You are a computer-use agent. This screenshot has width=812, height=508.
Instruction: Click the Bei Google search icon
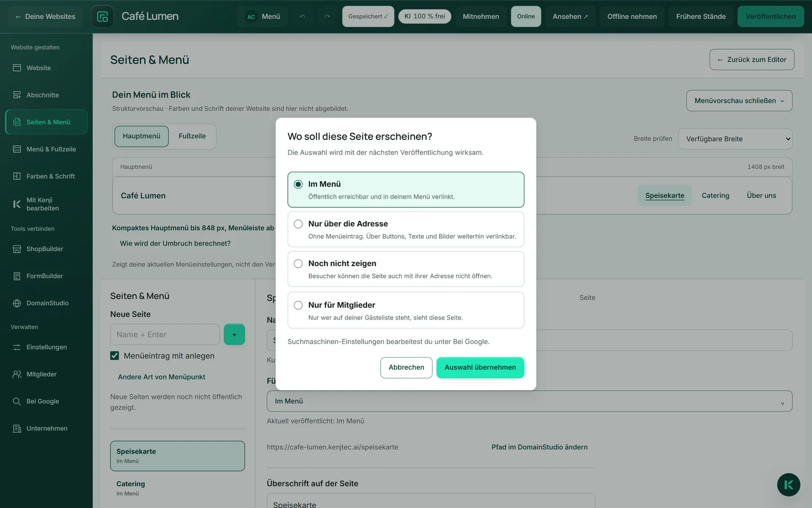17,401
